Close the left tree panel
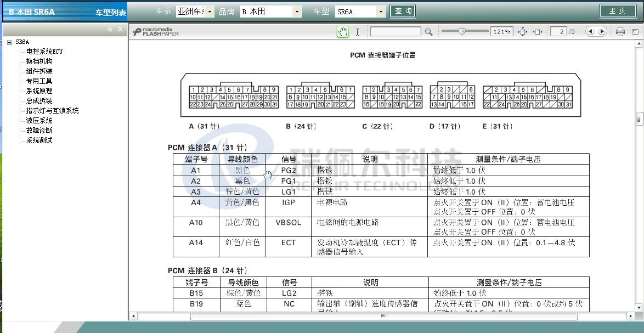This screenshot has height=333, width=644. pyautogui.click(x=120, y=29)
